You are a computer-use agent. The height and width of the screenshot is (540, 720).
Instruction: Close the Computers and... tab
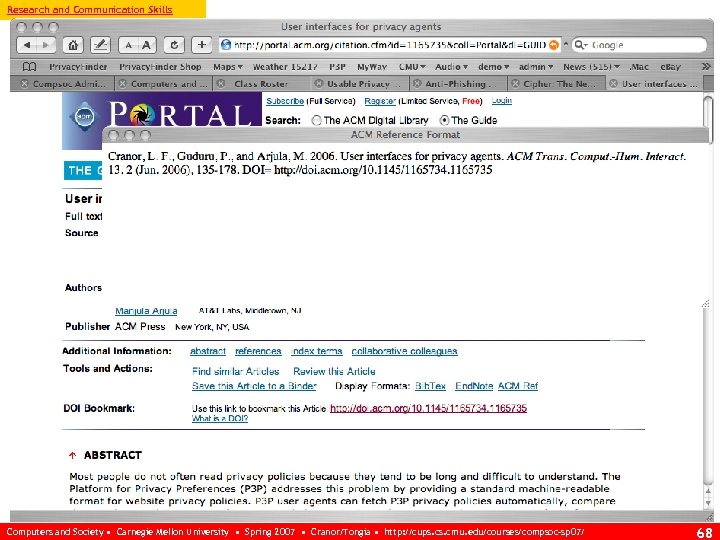pyautogui.click(x=122, y=84)
